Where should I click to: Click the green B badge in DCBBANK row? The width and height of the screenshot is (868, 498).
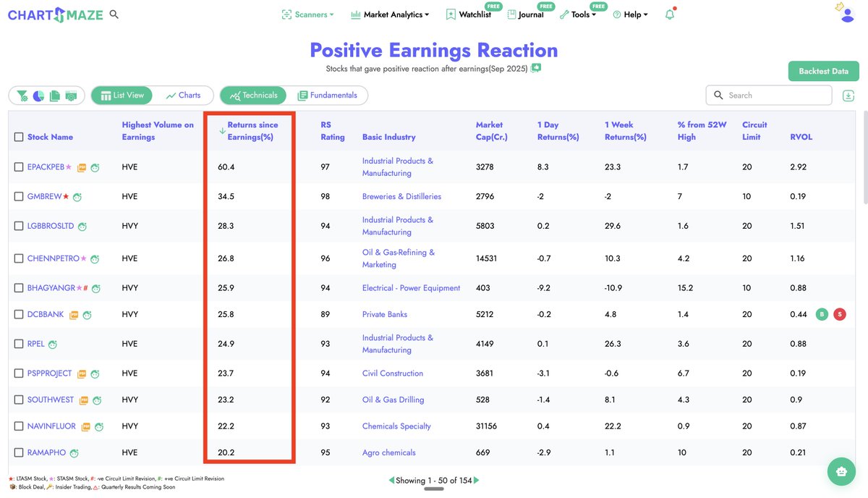[822, 314]
